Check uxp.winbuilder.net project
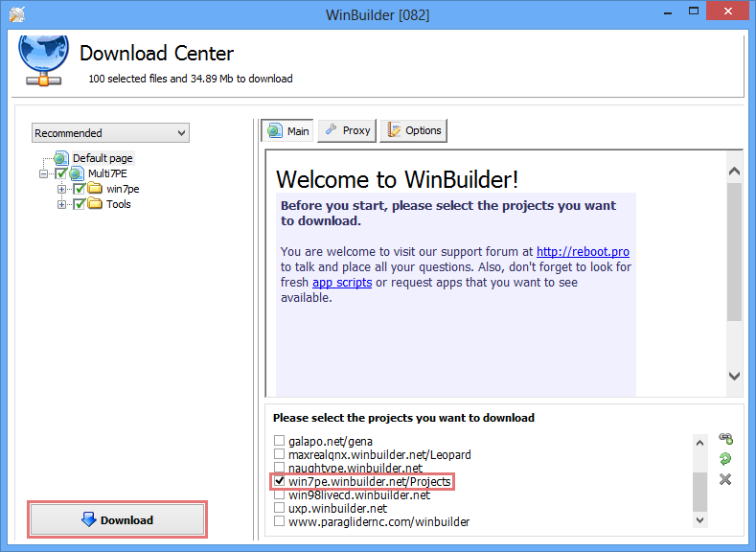Screen dimensions: 756x552 coord(279,508)
